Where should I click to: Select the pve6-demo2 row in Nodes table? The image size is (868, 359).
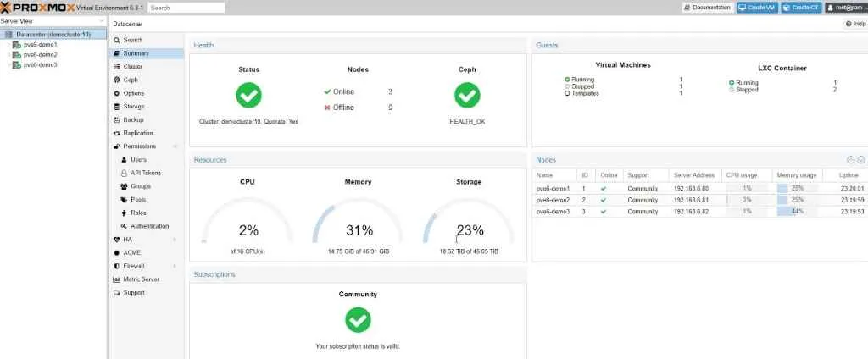pos(699,200)
